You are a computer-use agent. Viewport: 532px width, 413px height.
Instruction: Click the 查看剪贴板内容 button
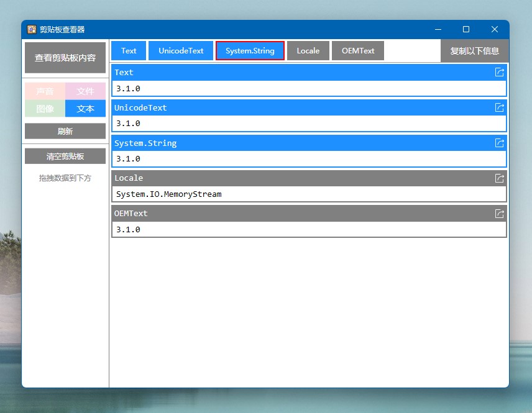[65, 58]
